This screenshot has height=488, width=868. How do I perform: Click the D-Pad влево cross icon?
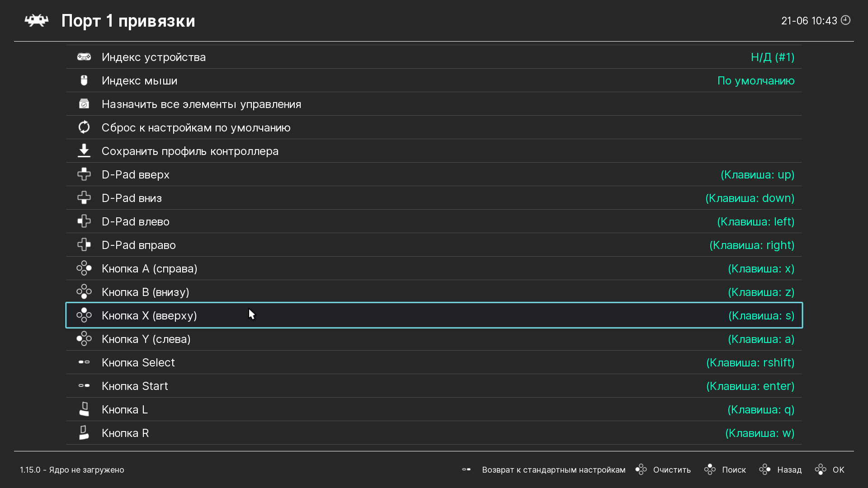coord(84,221)
